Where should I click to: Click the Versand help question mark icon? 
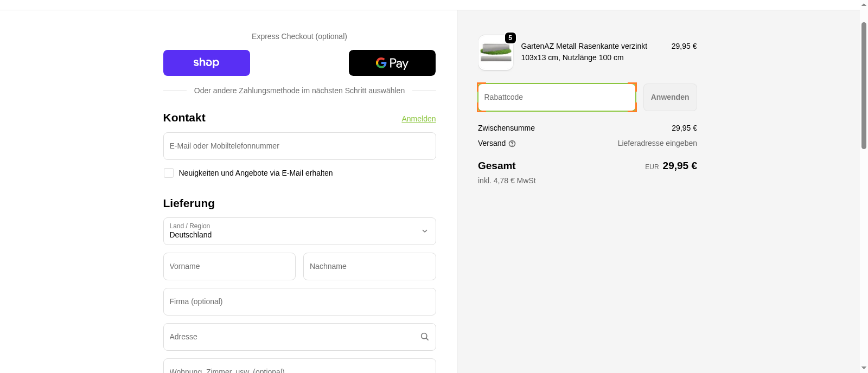512,144
